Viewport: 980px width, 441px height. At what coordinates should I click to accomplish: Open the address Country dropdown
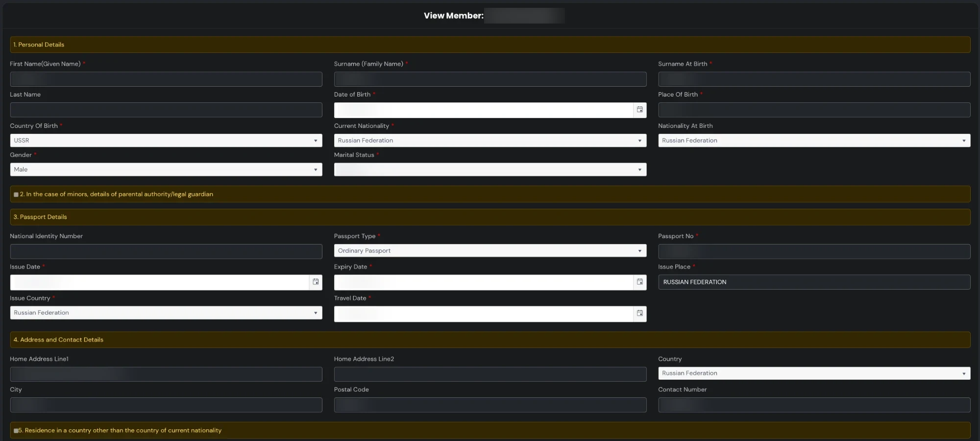(x=814, y=373)
